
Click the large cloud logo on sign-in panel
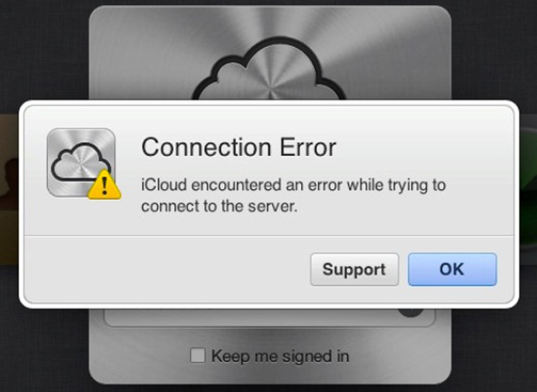268,69
